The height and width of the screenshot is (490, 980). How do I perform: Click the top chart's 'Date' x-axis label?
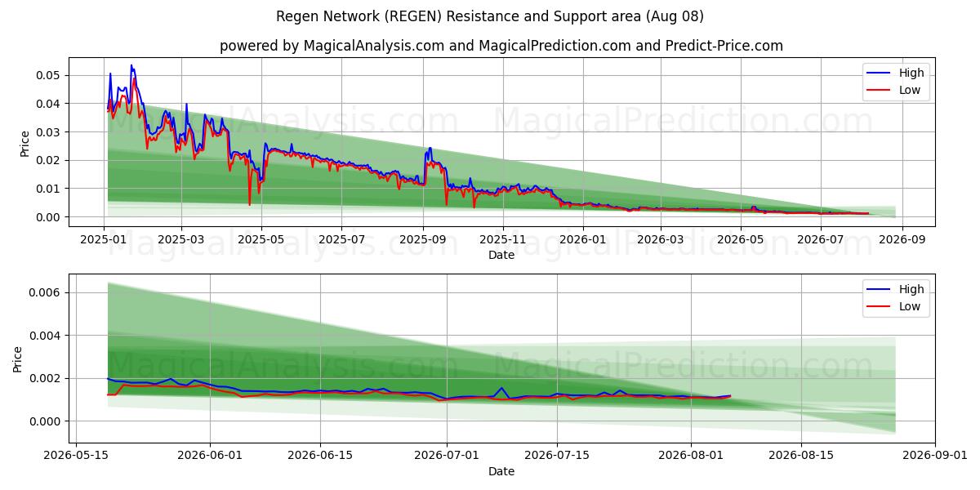tap(501, 255)
